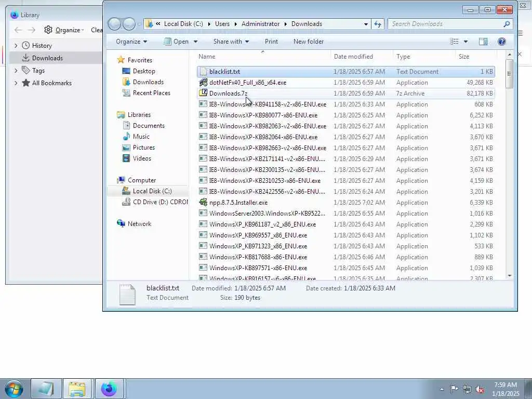532x399 pixels.
Task: Sort by the Name column header
Action: coord(263,56)
